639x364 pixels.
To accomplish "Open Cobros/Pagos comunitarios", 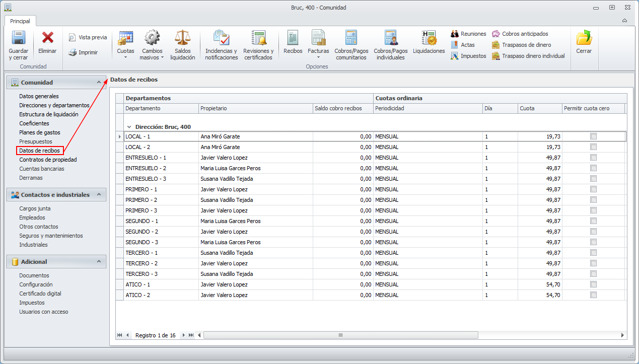I will coord(351,38).
